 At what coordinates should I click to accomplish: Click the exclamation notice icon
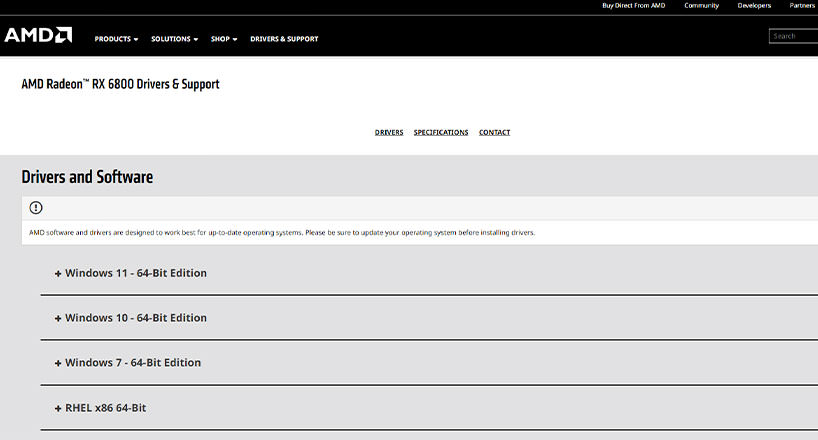(36, 208)
